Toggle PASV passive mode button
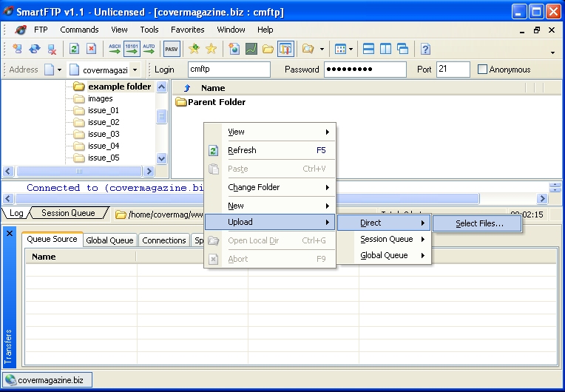565x392 pixels. pos(172,49)
